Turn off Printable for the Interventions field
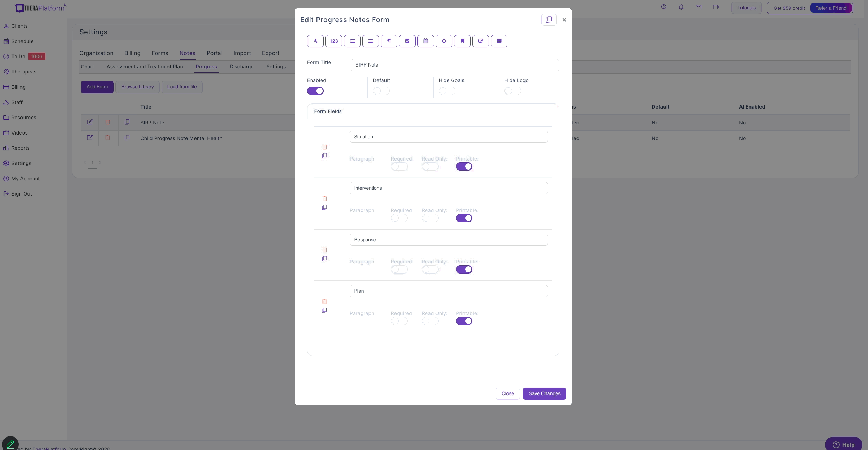This screenshot has width=868, height=450. 464,218
